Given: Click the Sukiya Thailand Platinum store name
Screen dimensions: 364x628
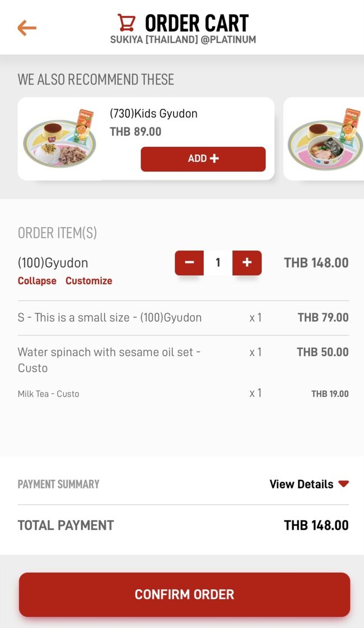Looking at the screenshot, I should pos(183,40).
